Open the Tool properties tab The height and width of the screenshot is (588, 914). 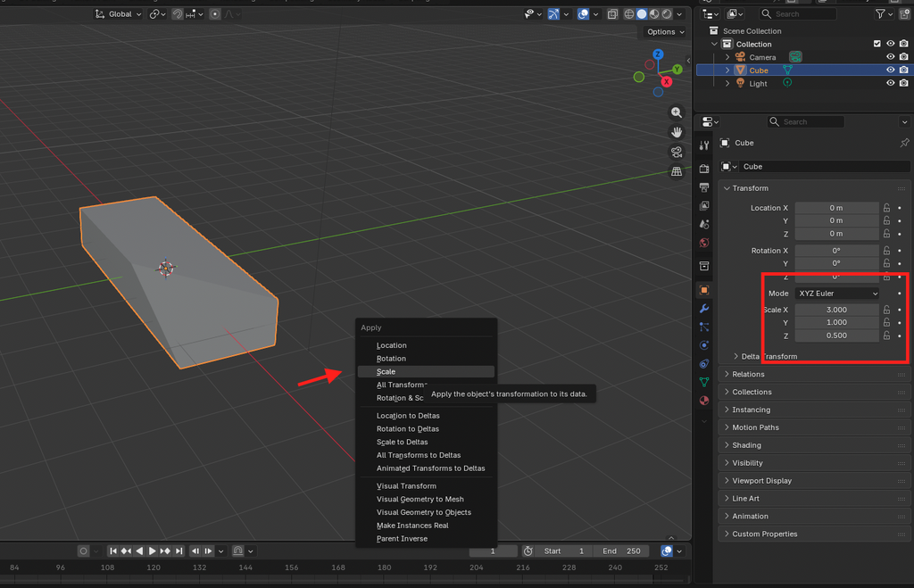click(x=704, y=145)
